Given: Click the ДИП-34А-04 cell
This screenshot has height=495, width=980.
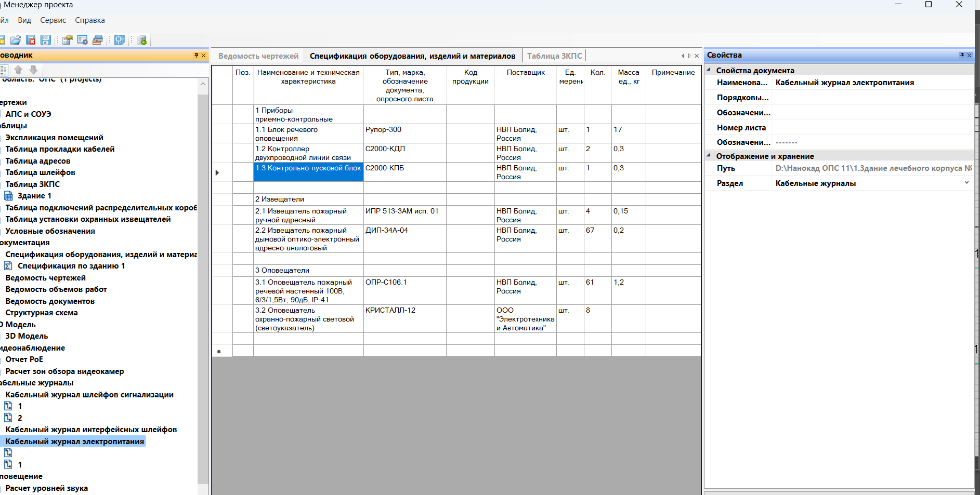Looking at the screenshot, I should point(404,239).
